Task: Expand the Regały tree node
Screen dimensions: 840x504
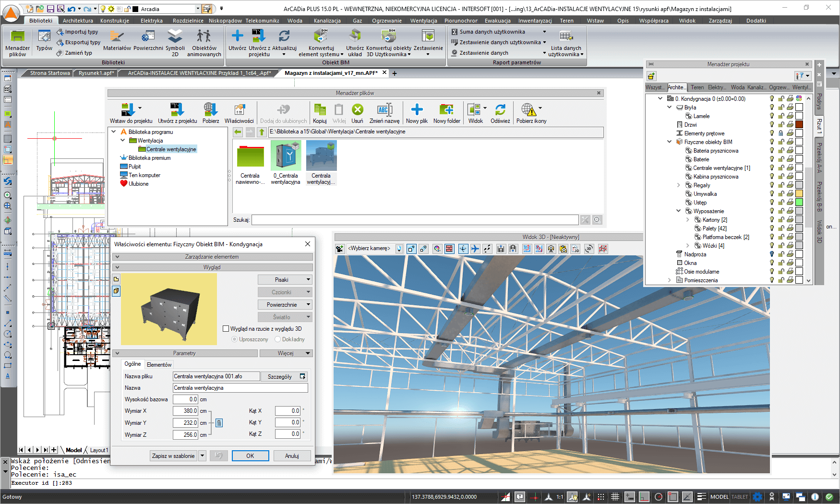Action: [x=678, y=185]
